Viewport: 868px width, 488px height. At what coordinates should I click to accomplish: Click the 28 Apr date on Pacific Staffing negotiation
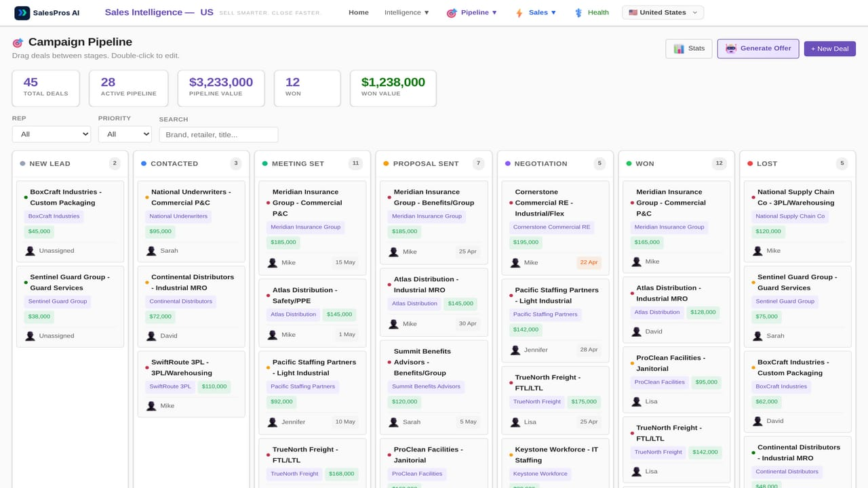coord(589,350)
